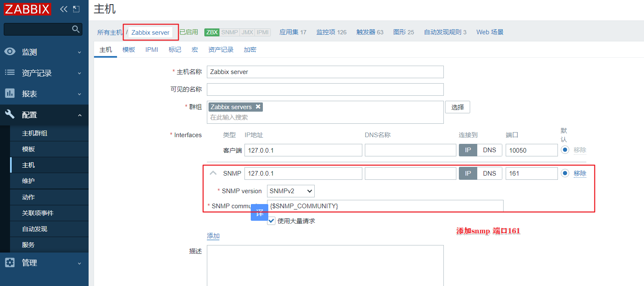Select default radio for 客户端 interface

[565, 150]
